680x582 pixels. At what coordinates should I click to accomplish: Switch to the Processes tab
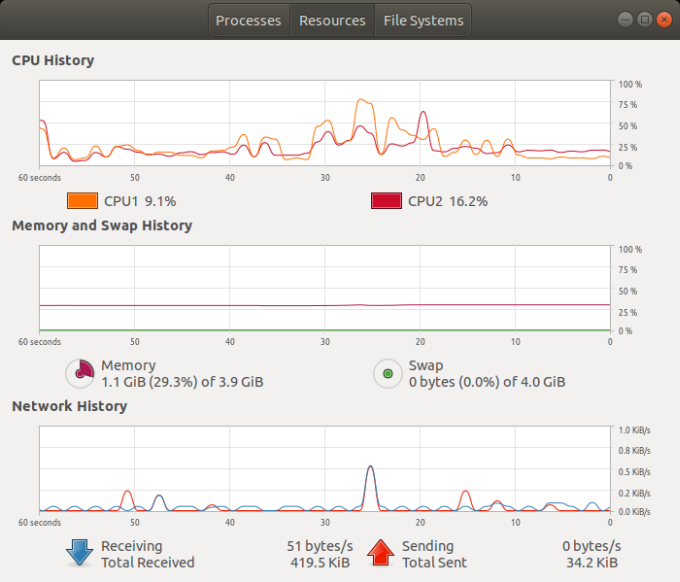(249, 20)
